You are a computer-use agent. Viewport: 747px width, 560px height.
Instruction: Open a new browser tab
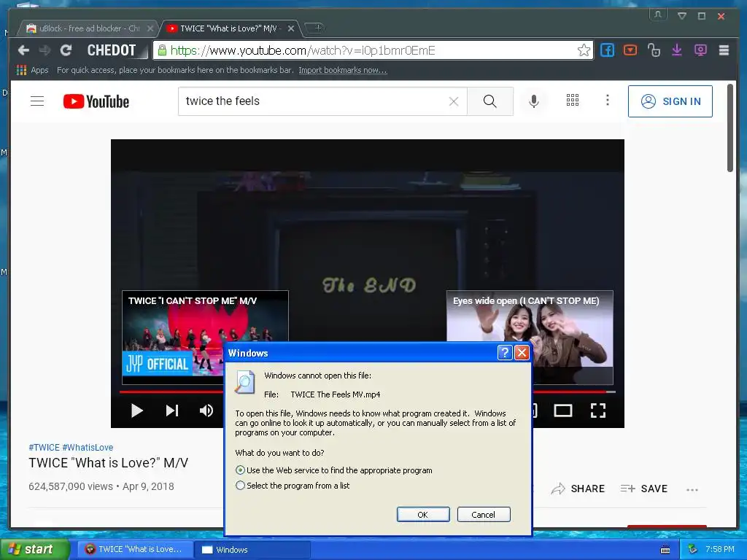[315, 28]
